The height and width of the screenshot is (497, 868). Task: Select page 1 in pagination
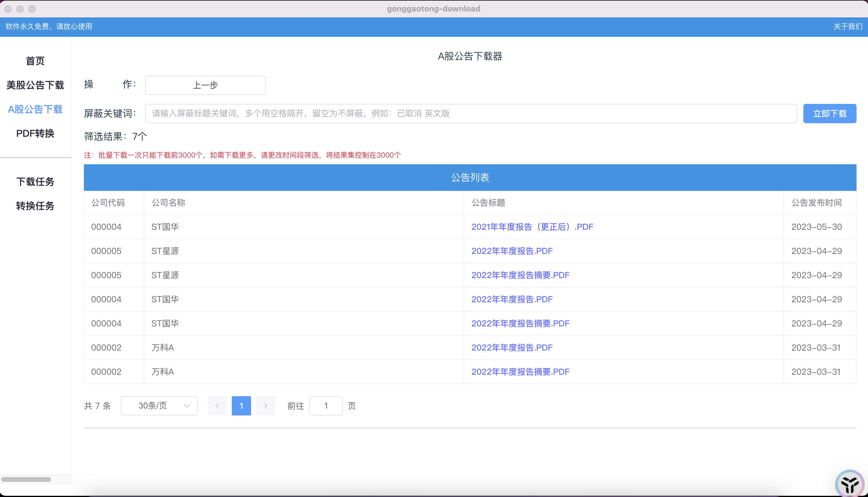[241, 406]
